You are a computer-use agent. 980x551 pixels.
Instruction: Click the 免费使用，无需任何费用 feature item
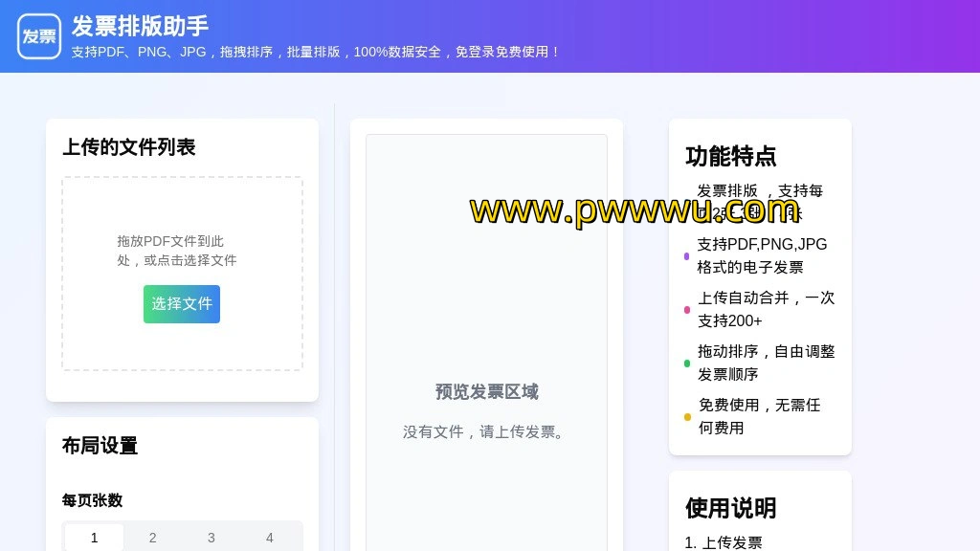[x=760, y=417]
